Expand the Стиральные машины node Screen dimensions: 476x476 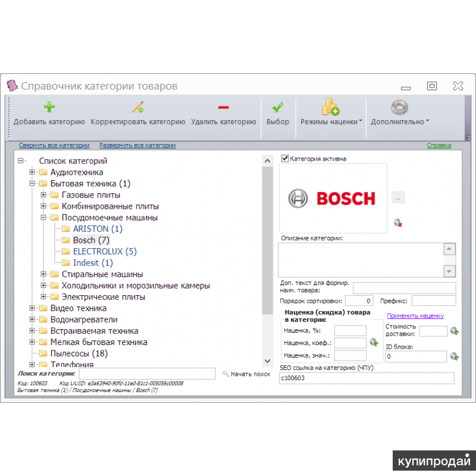click(x=43, y=274)
